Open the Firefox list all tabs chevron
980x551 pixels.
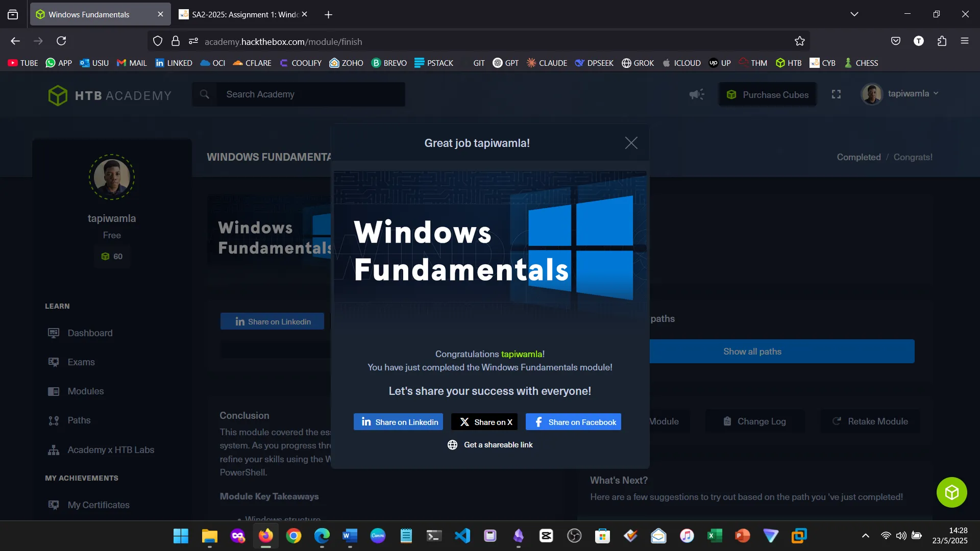pos(854,14)
